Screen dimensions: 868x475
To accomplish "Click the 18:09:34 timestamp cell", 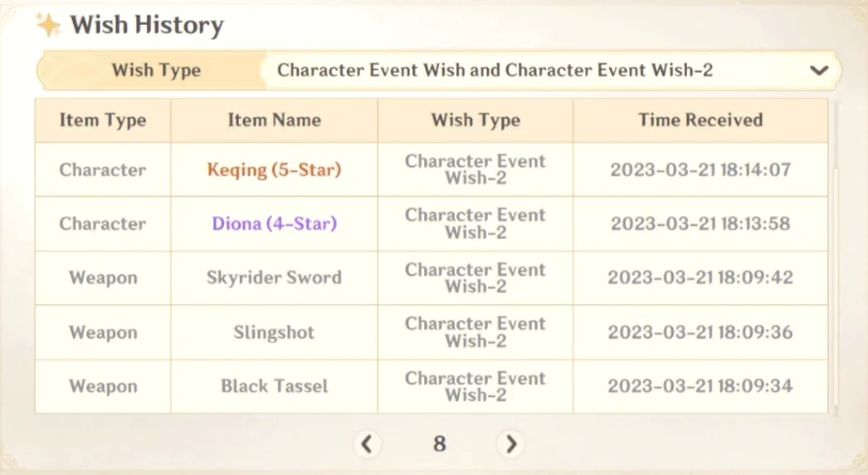I will click(700, 386).
